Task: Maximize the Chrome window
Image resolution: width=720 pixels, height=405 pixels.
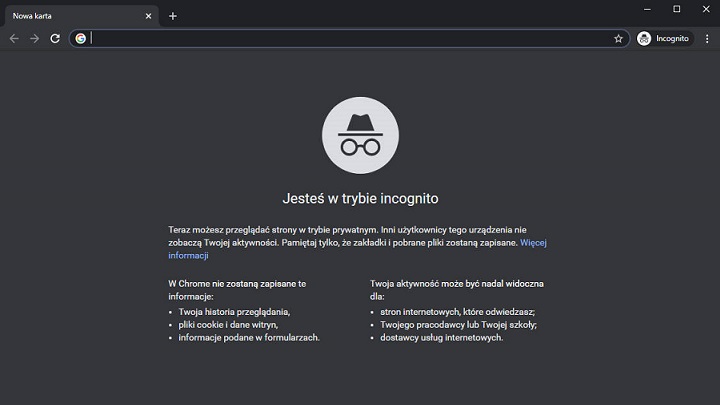Action: (676, 9)
